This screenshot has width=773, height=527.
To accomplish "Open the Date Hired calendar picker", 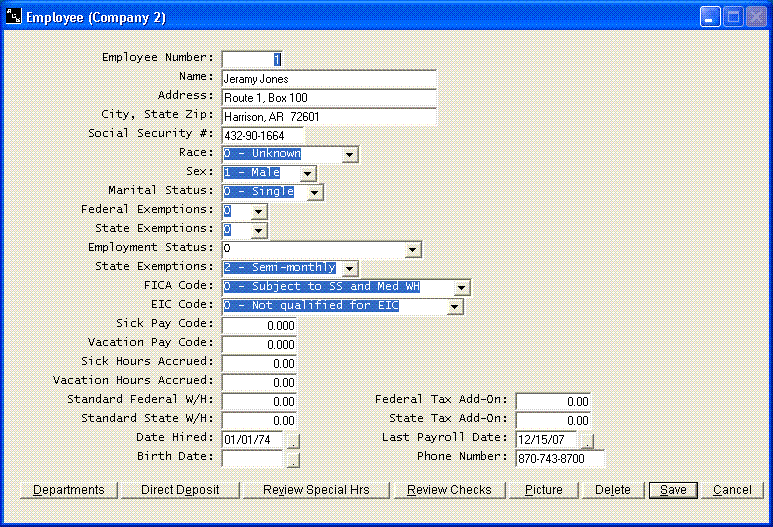I will pyautogui.click(x=293, y=440).
